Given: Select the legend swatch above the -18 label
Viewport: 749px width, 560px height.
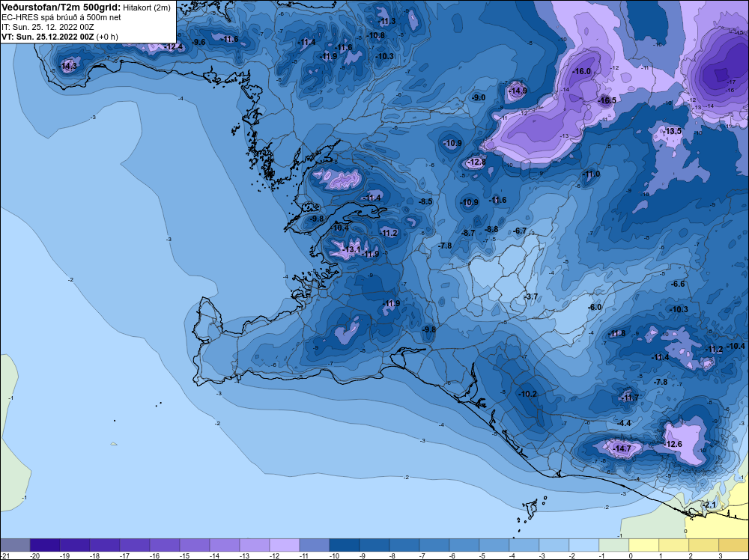Looking at the screenshot, I should pyautogui.click(x=105, y=545).
